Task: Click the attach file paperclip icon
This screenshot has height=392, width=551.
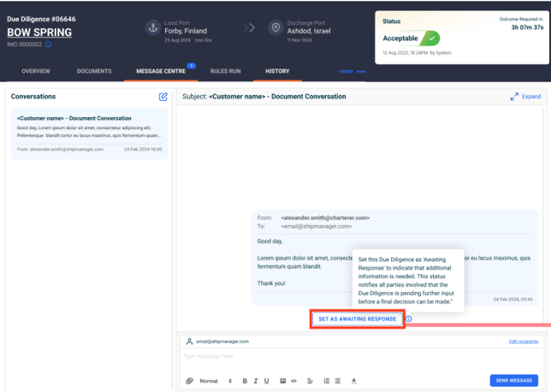Action: pyautogui.click(x=189, y=381)
